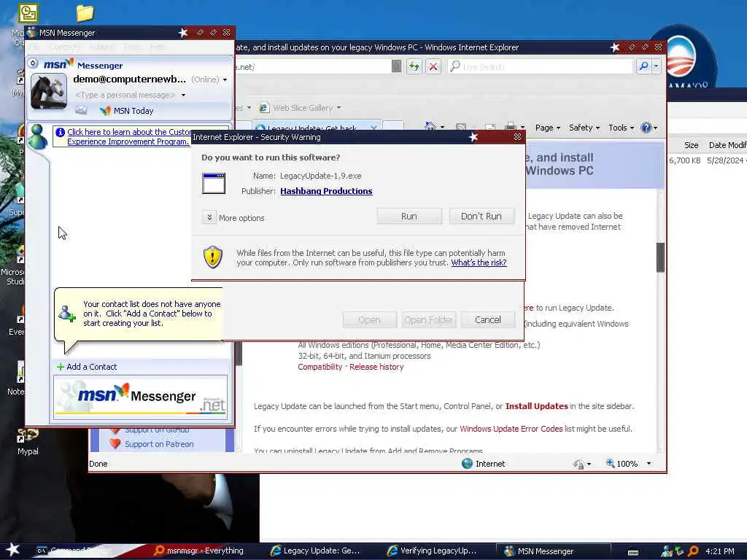Open Support on Patreon link
Image resolution: width=747 pixels, height=560 pixels.
pos(159,444)
